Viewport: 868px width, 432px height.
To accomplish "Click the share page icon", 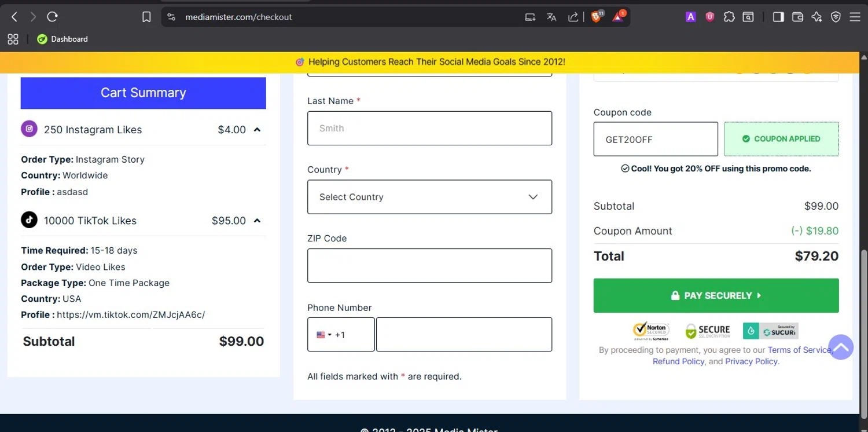I will coord(573,17).
